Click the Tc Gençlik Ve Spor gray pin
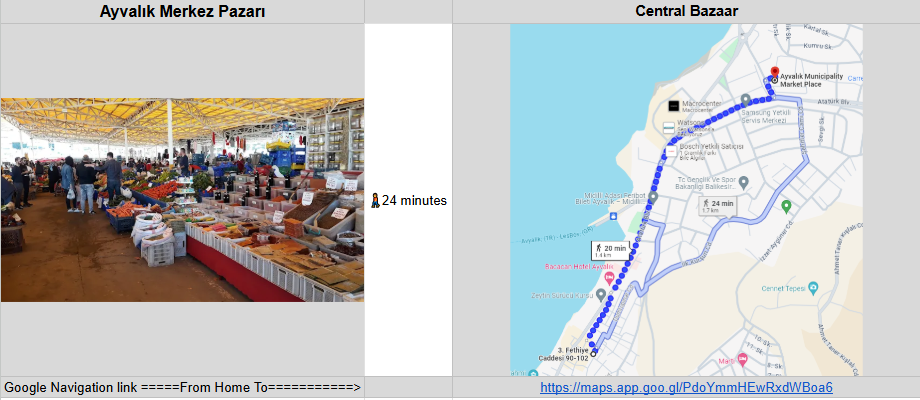 click(743, 182)
